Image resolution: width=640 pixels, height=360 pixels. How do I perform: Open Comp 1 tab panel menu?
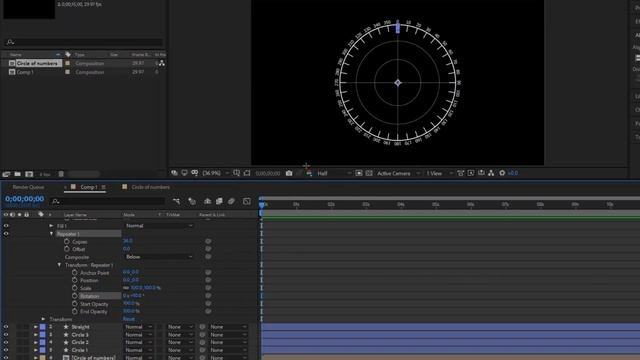[x=104, y=187]
